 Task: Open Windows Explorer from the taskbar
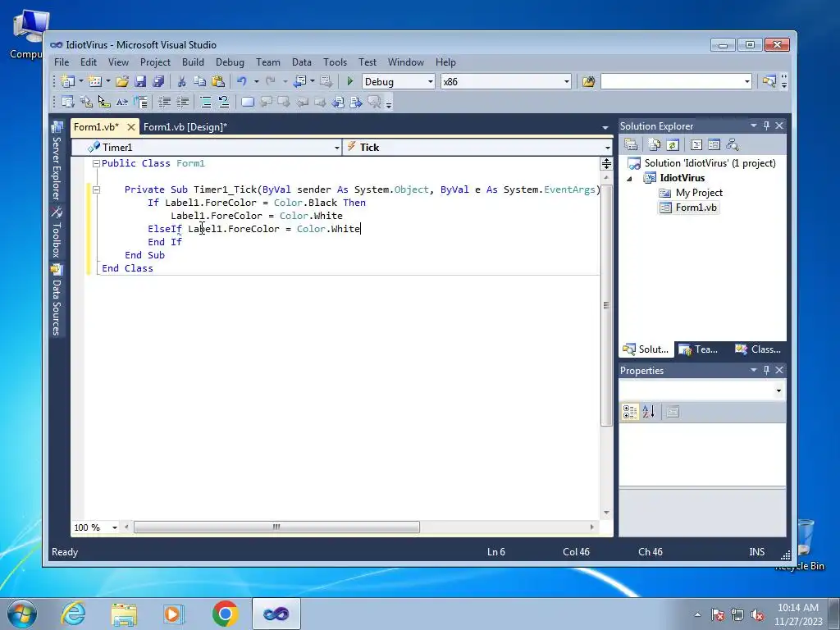124,614
